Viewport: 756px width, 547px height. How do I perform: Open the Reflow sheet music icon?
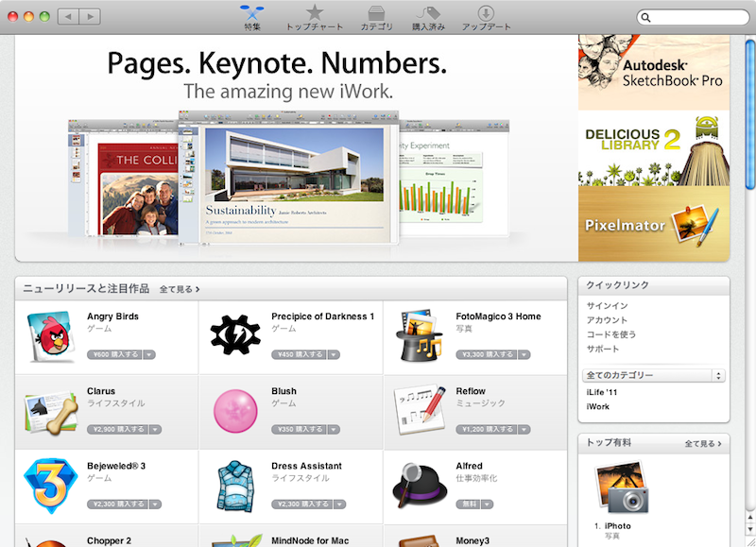tap(420, 410)
